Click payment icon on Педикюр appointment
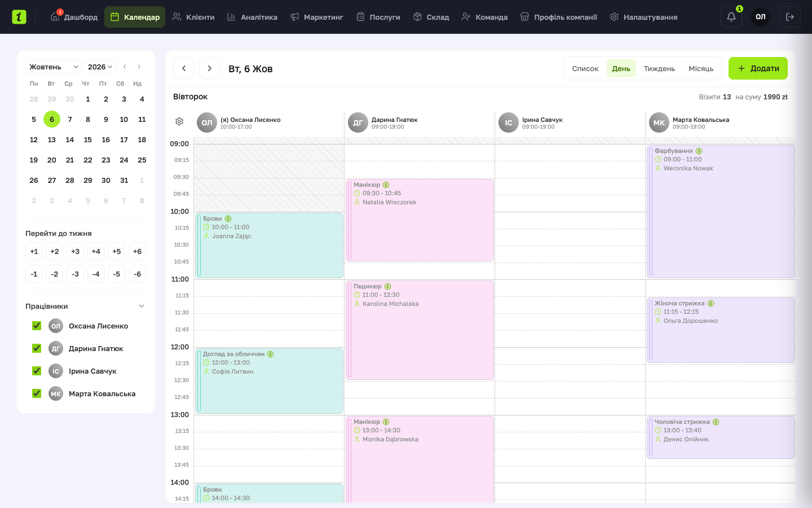The height and width of the screenshot is (508, 812). point(387,286)
